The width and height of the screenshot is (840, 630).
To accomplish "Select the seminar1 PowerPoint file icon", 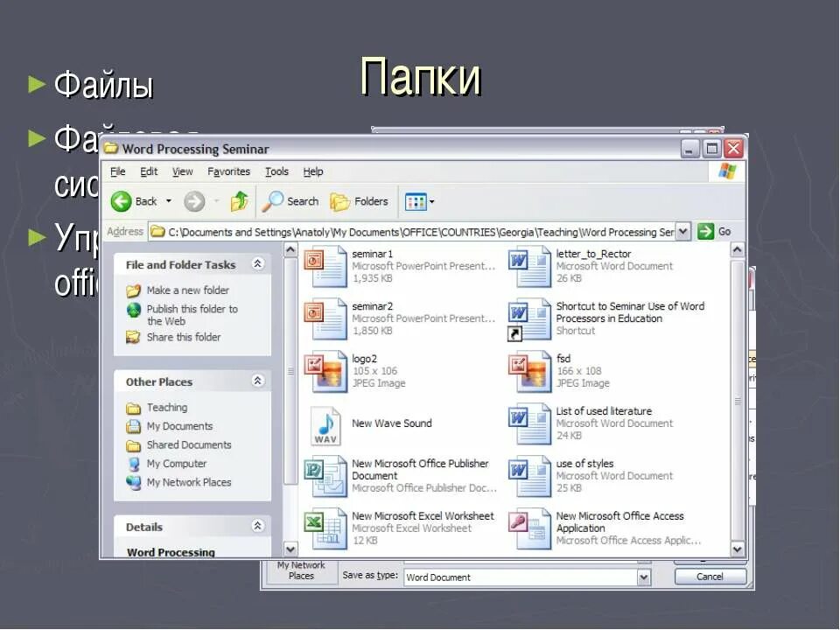I will [326, 266].
